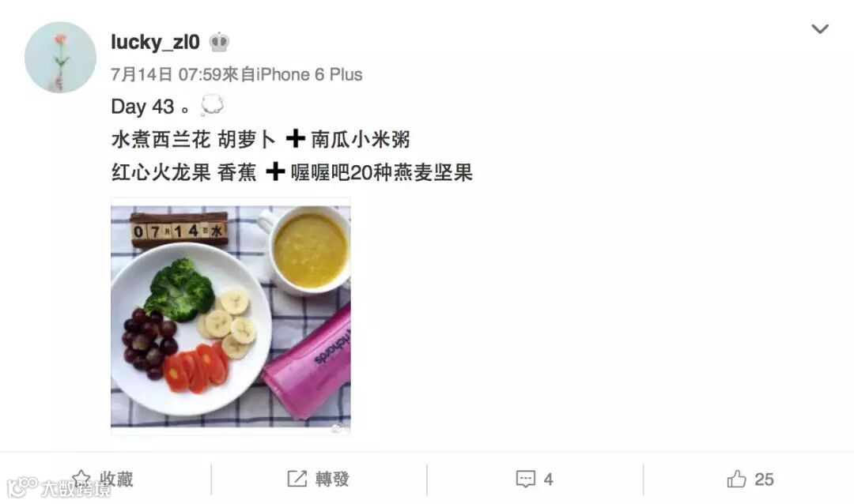Click the thought bubble emoji
The width and height of the screenshot is (854, 504).
pos(211,105)
